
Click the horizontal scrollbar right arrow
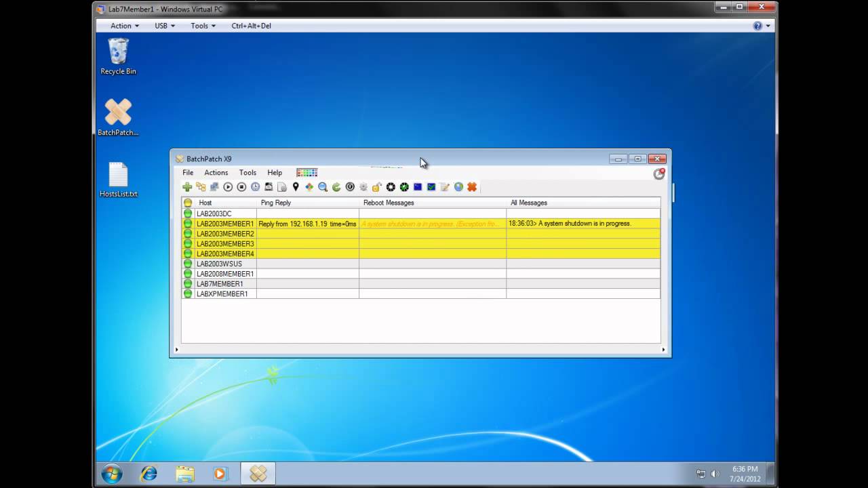pyautogui.click(x=664, y=350)
